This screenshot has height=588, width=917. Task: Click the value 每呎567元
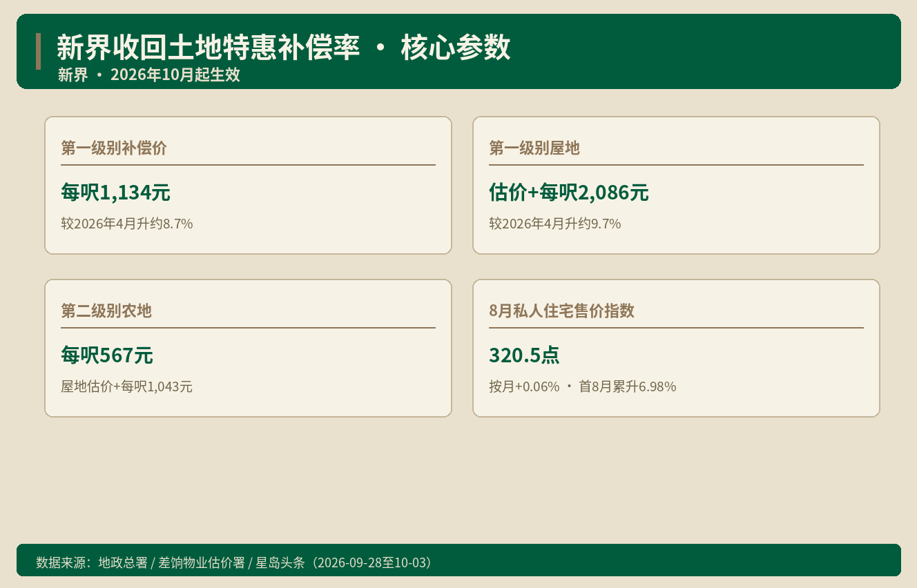(107, 355)
